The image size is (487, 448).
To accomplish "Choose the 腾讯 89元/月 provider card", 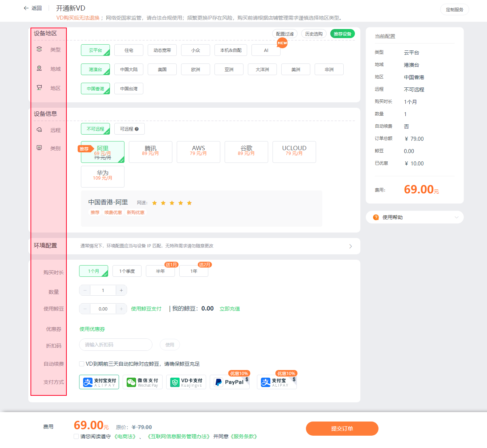I will click(151, 152).
